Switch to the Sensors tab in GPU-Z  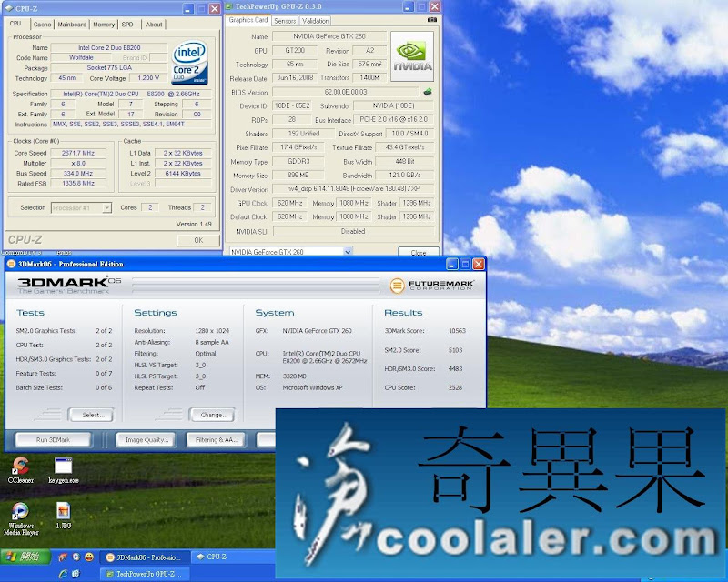(x=285, y=21)
